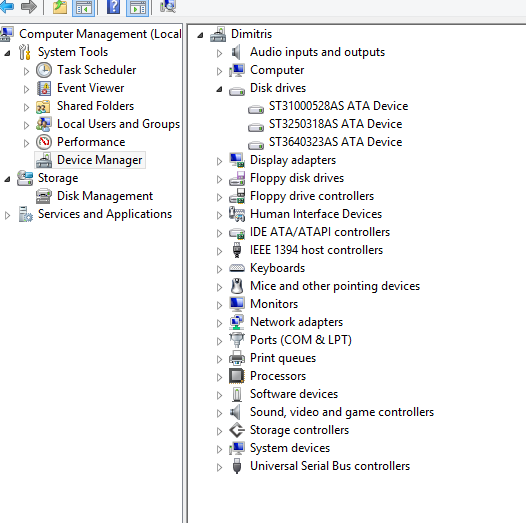Click the Network adapters icon

(x=237, y=322)
